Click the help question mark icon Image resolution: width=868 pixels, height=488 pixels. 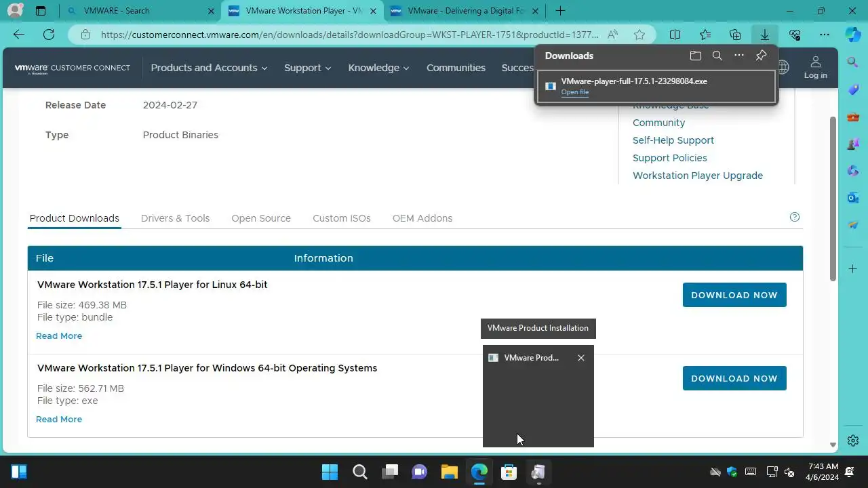point(795,218)
